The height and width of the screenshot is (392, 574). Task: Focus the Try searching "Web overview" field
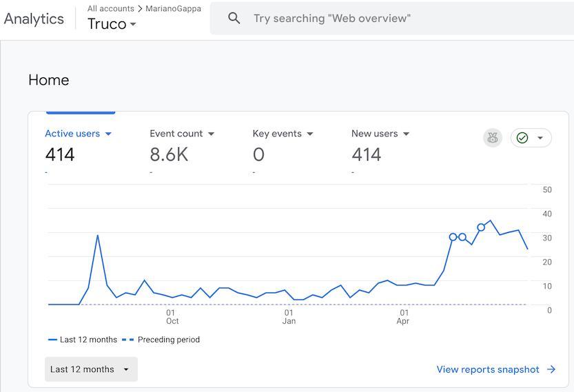[391, 19]
